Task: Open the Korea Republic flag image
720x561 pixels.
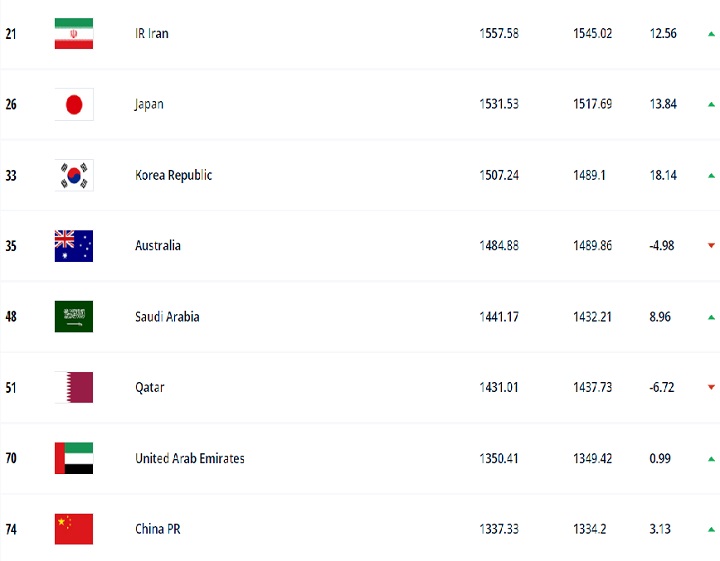Action: coord(74,175)
